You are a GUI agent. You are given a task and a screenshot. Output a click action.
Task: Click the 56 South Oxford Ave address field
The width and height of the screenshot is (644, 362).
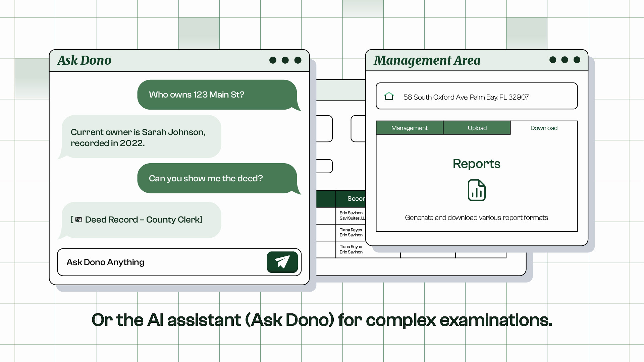tap(476, 97)
